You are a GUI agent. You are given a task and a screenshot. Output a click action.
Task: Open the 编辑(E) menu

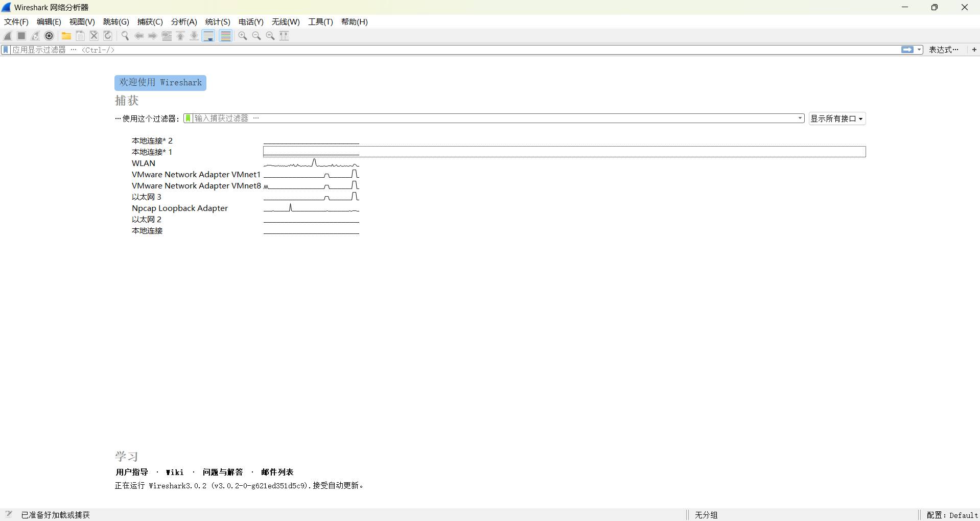(49, 22)
